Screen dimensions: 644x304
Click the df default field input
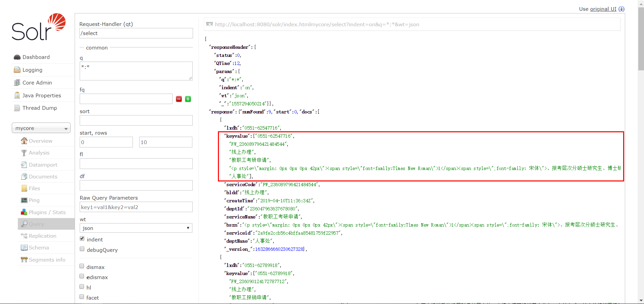[136, 185]
